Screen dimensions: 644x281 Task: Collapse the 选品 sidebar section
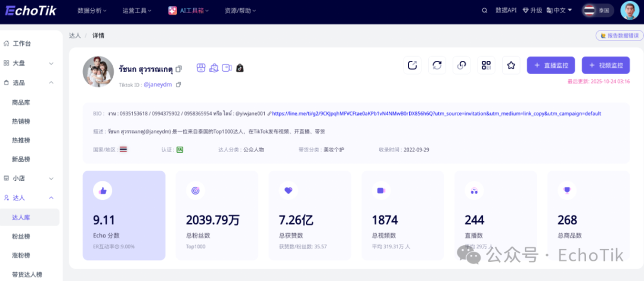point(51,82)
